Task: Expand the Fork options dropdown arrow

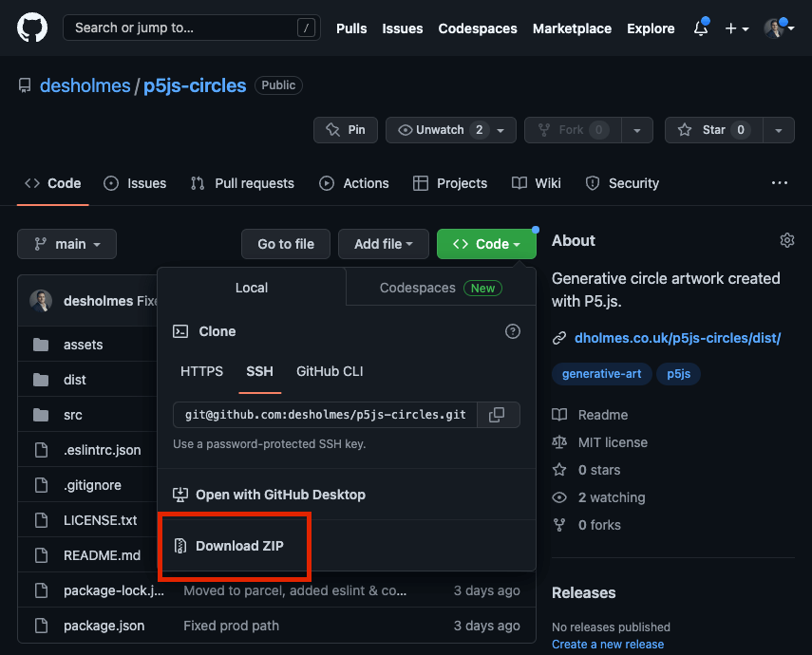Action: (x=637, y=130)
